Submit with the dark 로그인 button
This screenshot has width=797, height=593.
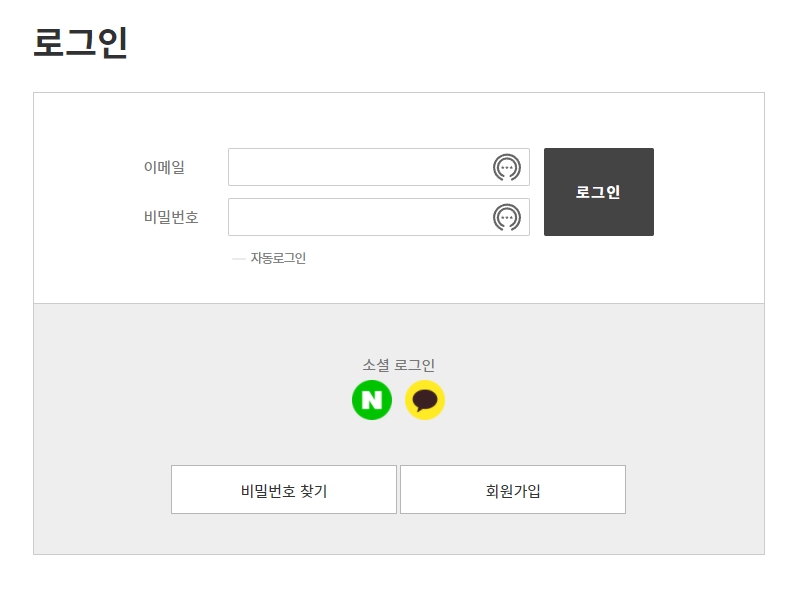tap(599, 192)
